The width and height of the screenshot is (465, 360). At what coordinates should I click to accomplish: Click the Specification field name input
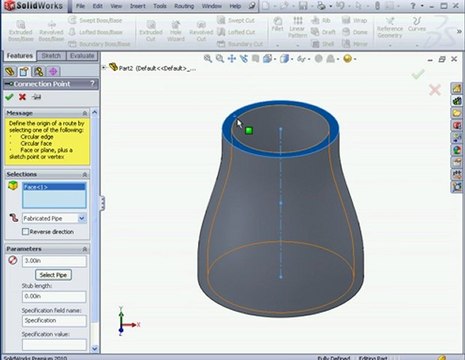(54, 321)
